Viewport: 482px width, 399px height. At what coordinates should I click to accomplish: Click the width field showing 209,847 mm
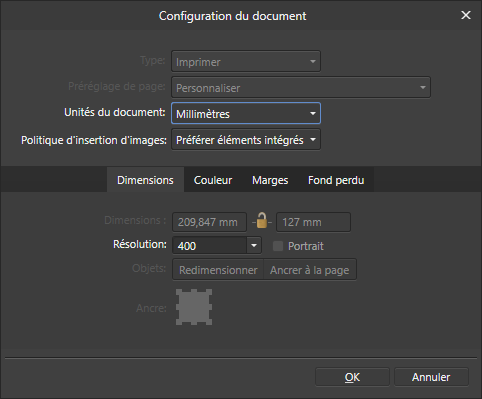click(209, 222)
